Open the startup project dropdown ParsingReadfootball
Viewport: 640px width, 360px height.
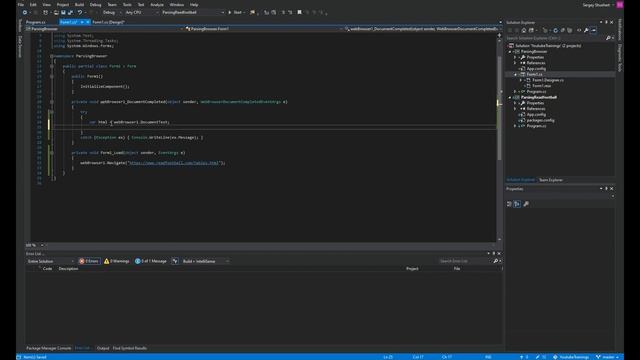(193, 13)
